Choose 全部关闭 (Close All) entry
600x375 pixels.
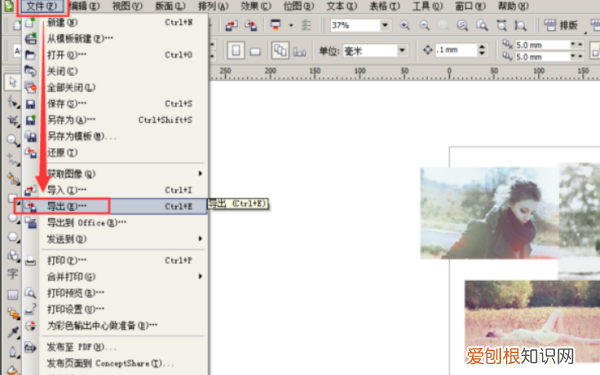click(115, 88)
